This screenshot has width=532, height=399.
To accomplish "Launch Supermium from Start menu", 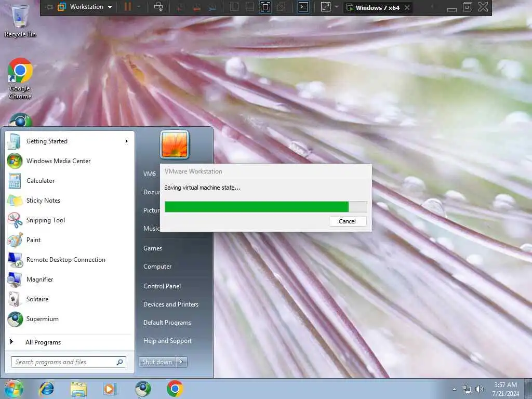I will pos(68,319).
